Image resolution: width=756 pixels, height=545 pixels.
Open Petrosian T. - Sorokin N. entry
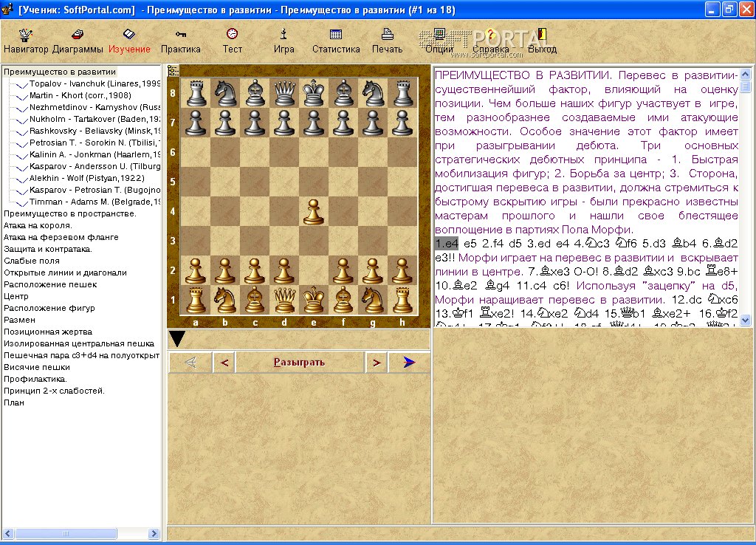coord(94,143)
